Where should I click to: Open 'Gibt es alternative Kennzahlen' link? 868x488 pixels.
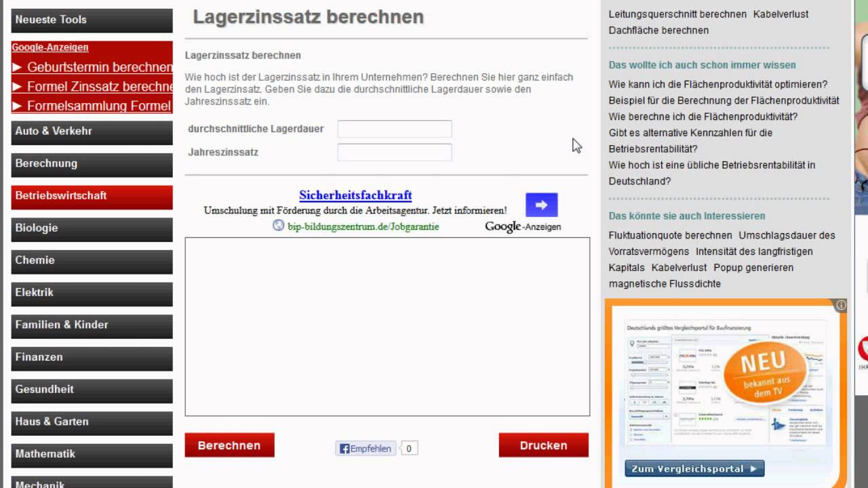[x=690, y=140]
